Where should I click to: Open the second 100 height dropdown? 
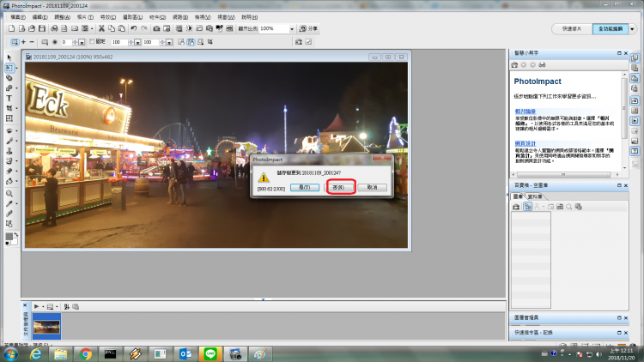click(x=169, y=42)
